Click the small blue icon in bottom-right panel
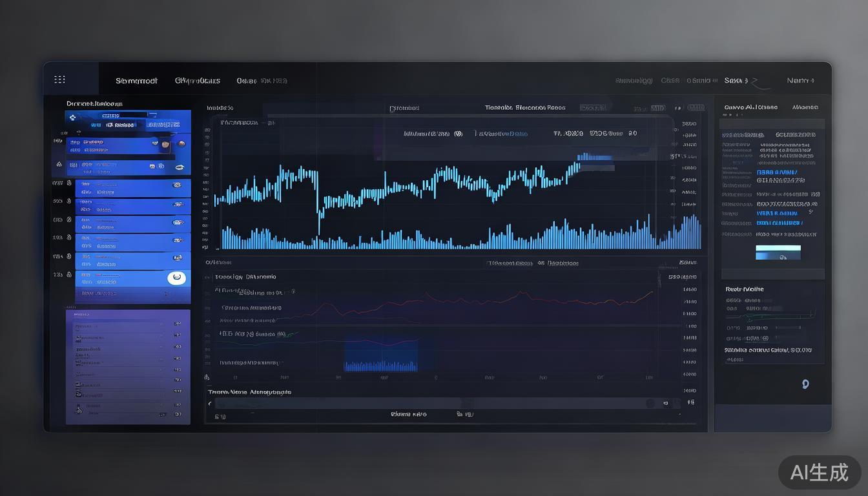868x496 pixels. (805, 384)
